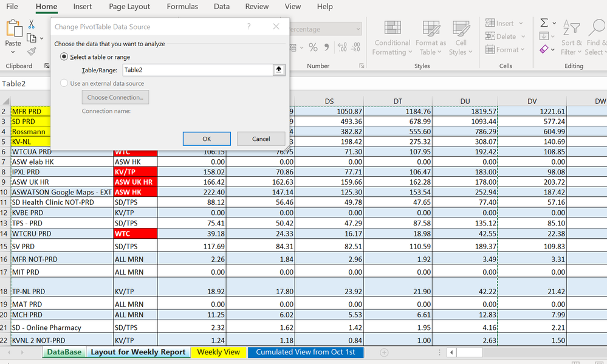The height and width of the screenshot is (364, 607).
Task: Click the previous sheet navigation arrow
Action: [9, 352]
